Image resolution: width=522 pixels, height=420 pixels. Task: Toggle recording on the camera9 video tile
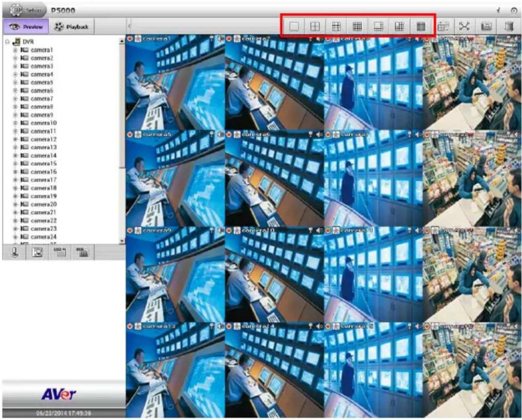click(130, 231)
